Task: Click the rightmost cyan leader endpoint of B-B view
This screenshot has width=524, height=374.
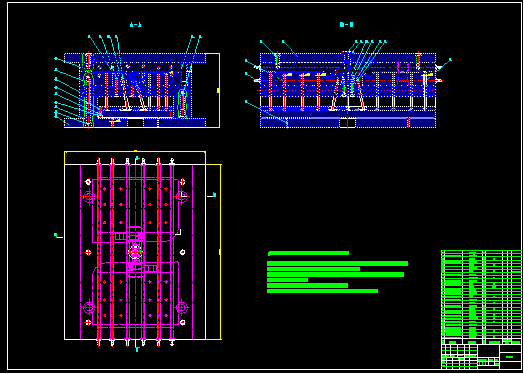Action: [450, 59]
